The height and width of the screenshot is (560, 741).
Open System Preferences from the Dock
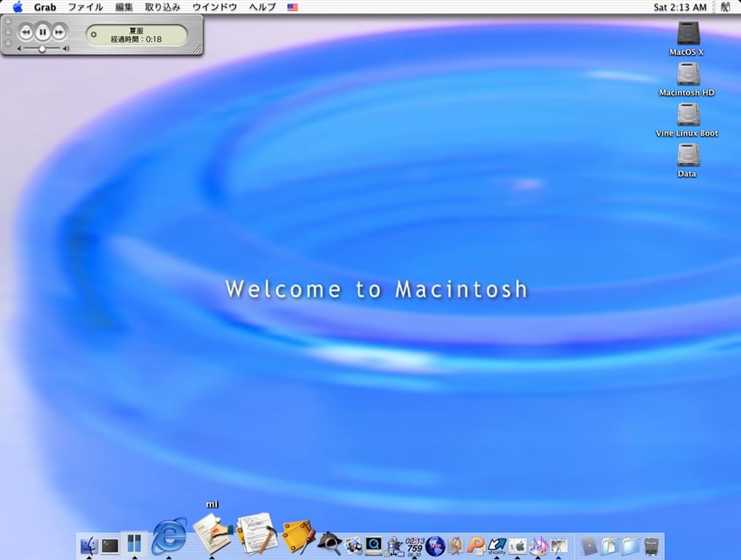pyautogui.click(x=517, y=546)
